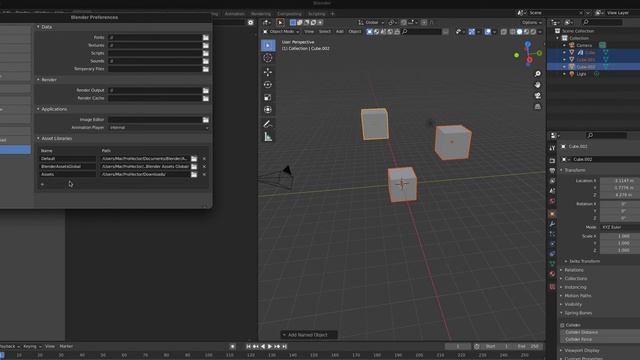Toggle the viewport overlays button
The height and width of the screenshot is (360, 640).
click(x=488, y=32)
